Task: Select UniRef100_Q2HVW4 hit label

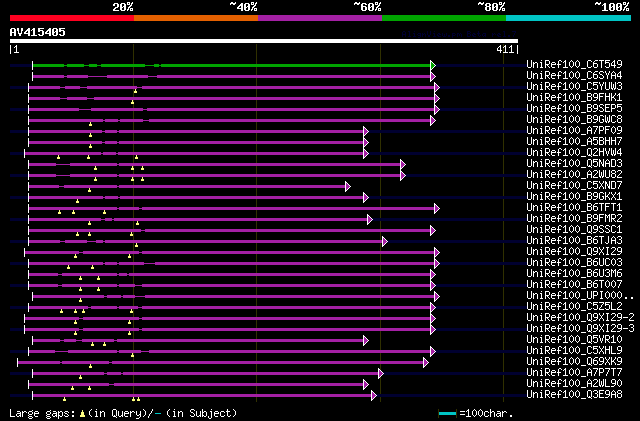Action: click(x=574, y=153)
